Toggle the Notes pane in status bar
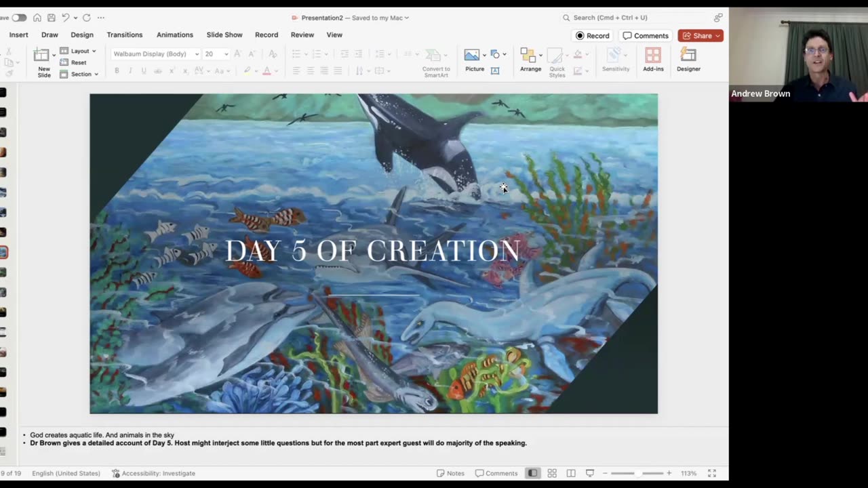 (x=451, y=473)
